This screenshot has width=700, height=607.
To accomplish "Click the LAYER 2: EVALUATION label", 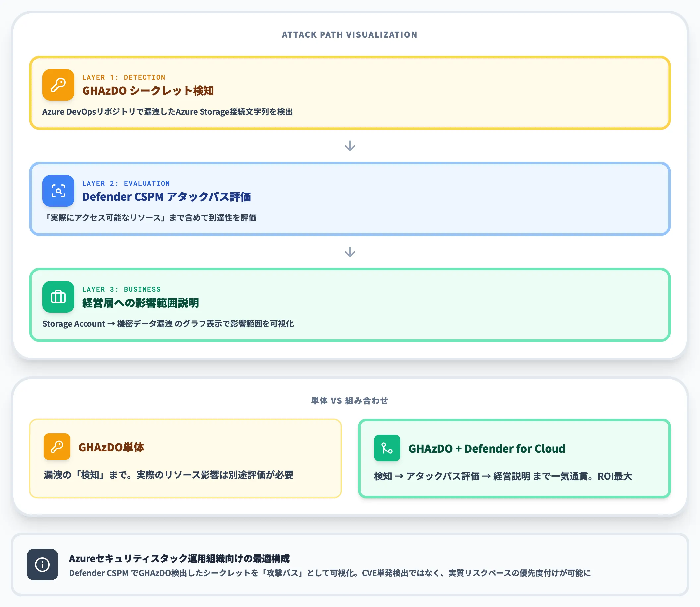I will pyautogui.click(x=126, y=183).
